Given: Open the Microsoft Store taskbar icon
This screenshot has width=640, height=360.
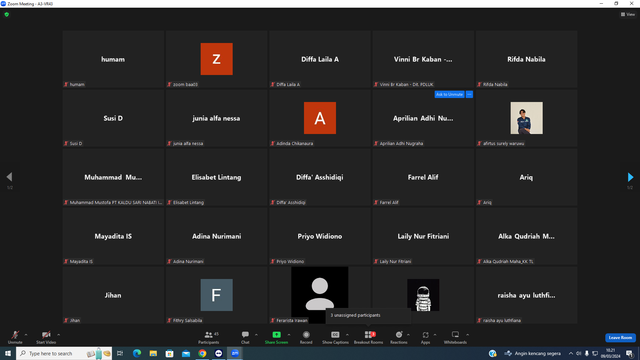Looking at the screenshot, I should [x=169, y=353].
